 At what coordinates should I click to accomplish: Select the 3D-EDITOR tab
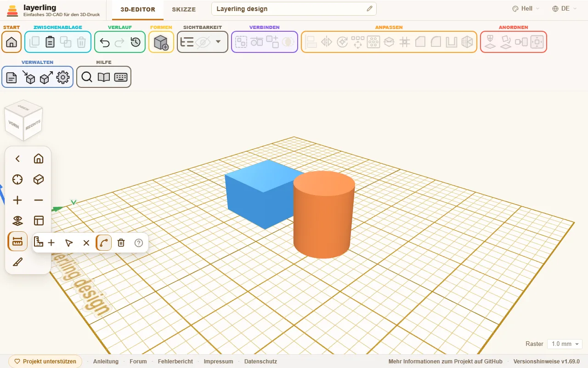pos(138,9)
